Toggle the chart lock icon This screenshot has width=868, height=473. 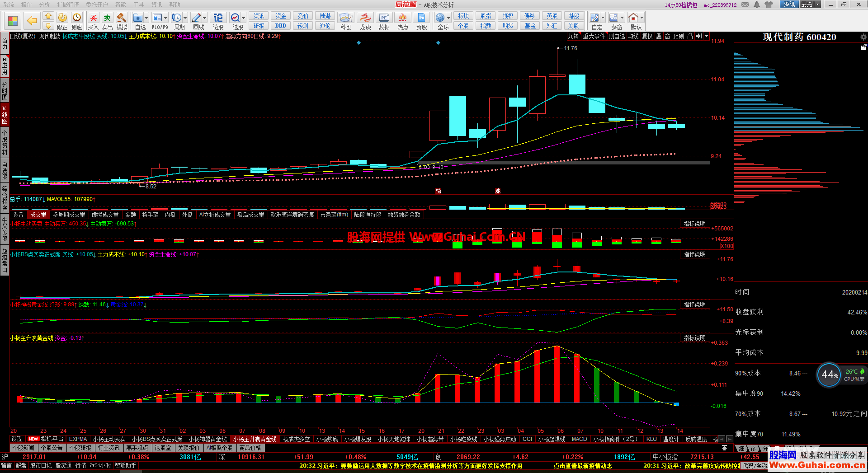click(690, 36)
